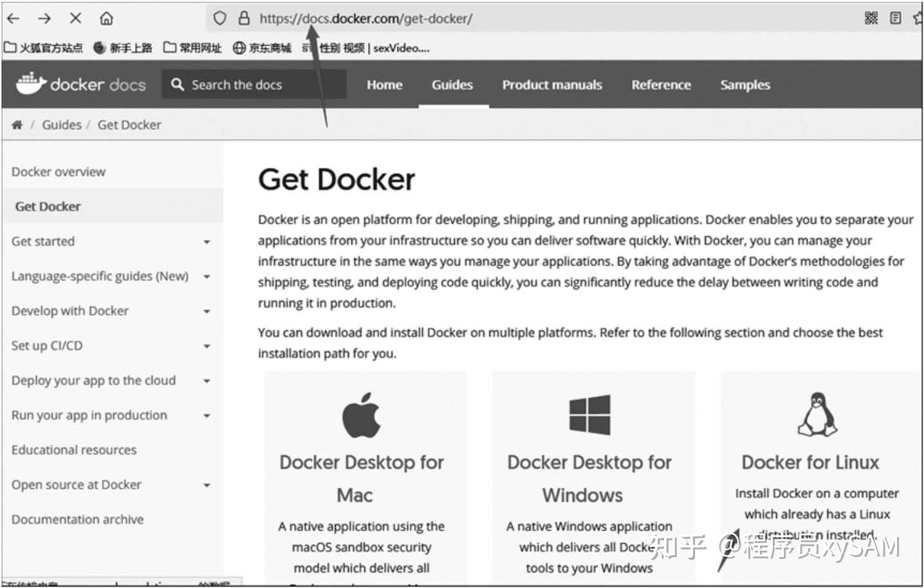Click the QR code icon in address bar

pyautogui.click(x=871, y=18)
